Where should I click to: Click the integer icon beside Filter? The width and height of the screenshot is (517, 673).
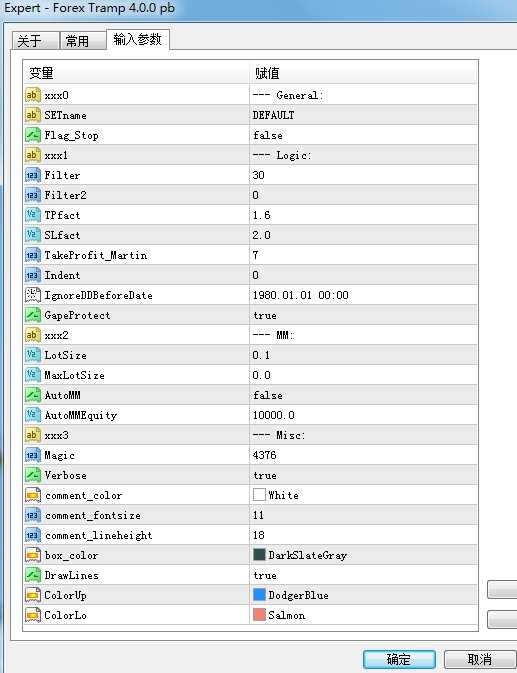tap(33, 175)
